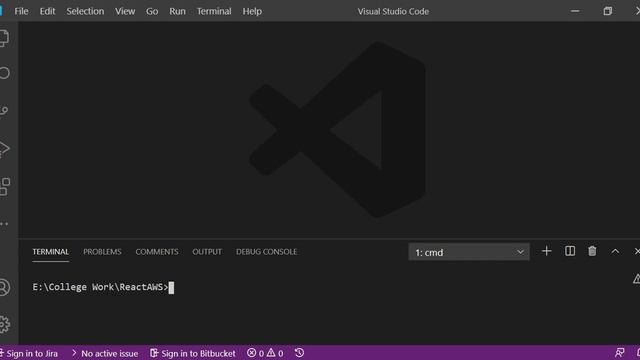The height and width of the screenshot is (360, 640).
Task: Minimize the Visual Studio Code window
Action: coord(575,11)
